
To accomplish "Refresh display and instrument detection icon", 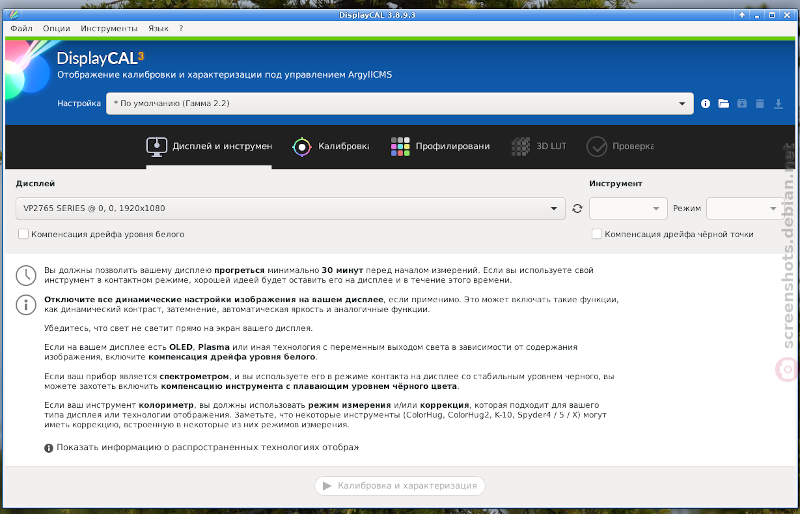I will coord(577,208).
